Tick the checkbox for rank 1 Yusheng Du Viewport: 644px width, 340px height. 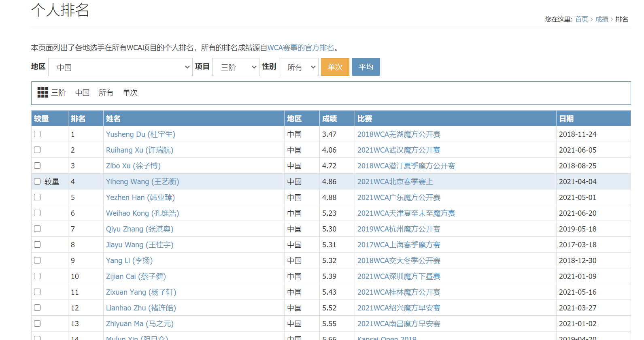point(37,134)
